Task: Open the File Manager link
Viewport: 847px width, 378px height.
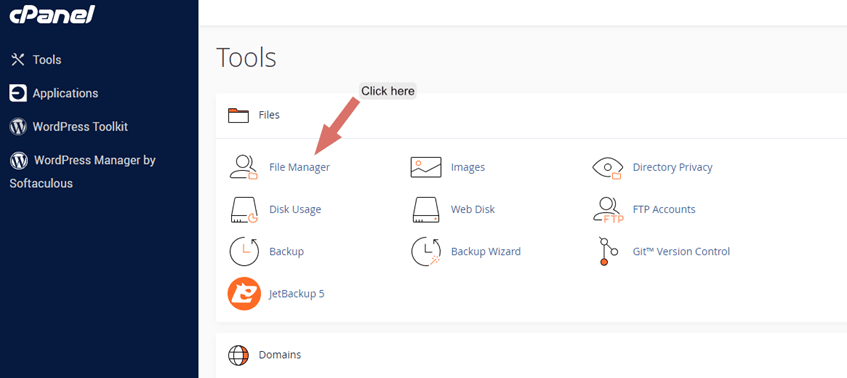Action: 299,167
